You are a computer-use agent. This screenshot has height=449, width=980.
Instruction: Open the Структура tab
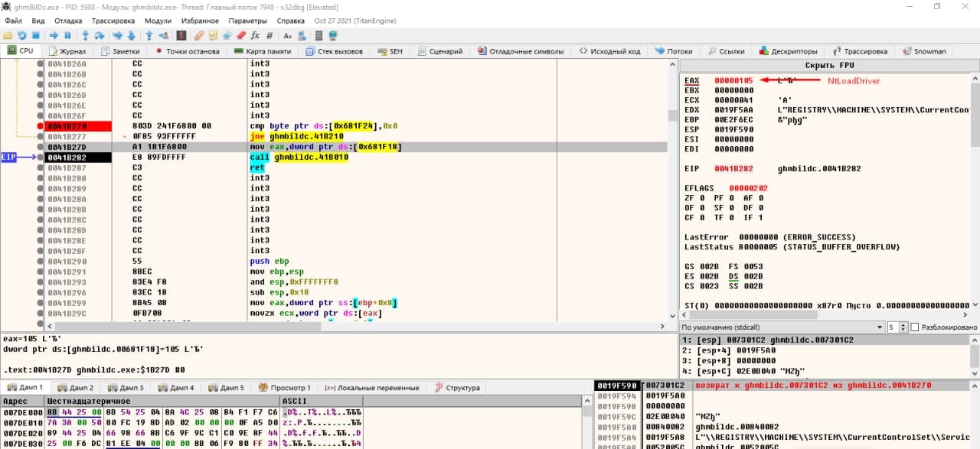457,388
